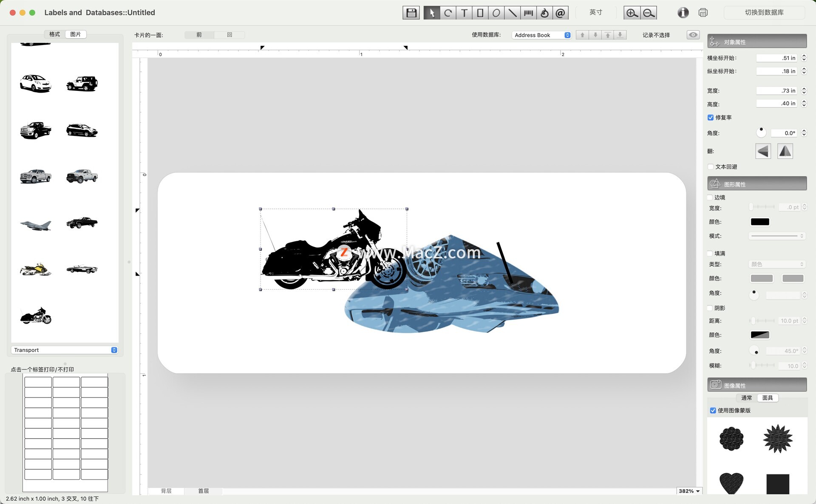The height and width of the screenshot is (504, 816).
Task: Select the Text tool
Action: click(464, 13)
